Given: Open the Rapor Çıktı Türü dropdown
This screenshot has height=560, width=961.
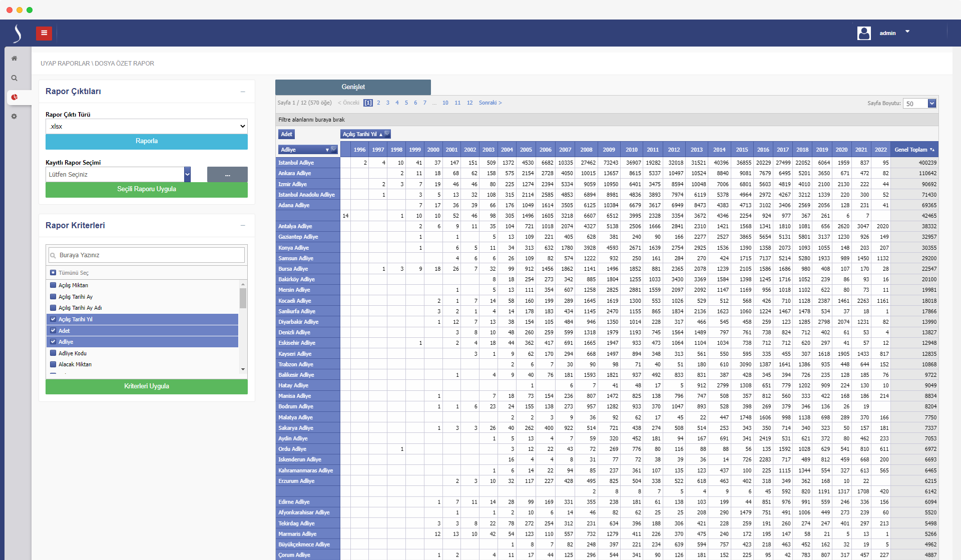Looking at the screenshot, I should [x=147, y=126].
